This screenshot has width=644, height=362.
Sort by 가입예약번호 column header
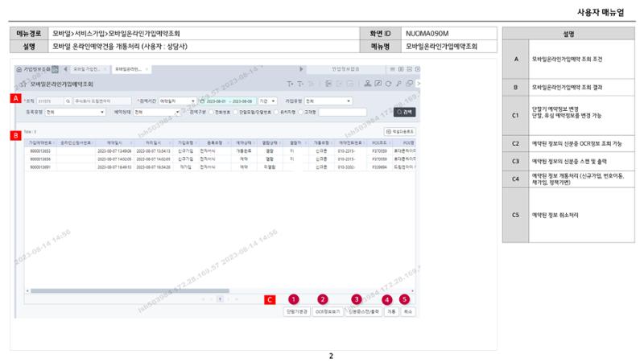pos(40,143)
